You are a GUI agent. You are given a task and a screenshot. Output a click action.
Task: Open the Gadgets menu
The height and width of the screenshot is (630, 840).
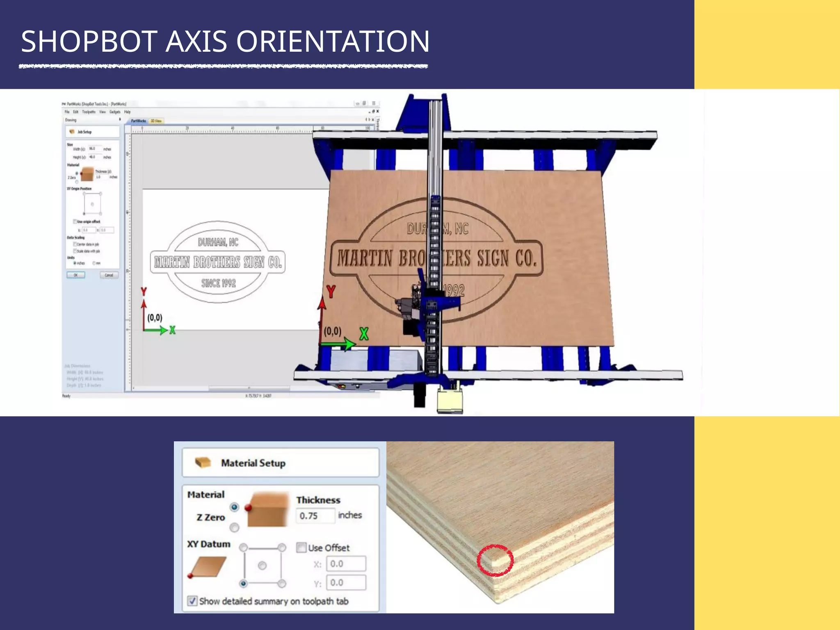[115, 112]
